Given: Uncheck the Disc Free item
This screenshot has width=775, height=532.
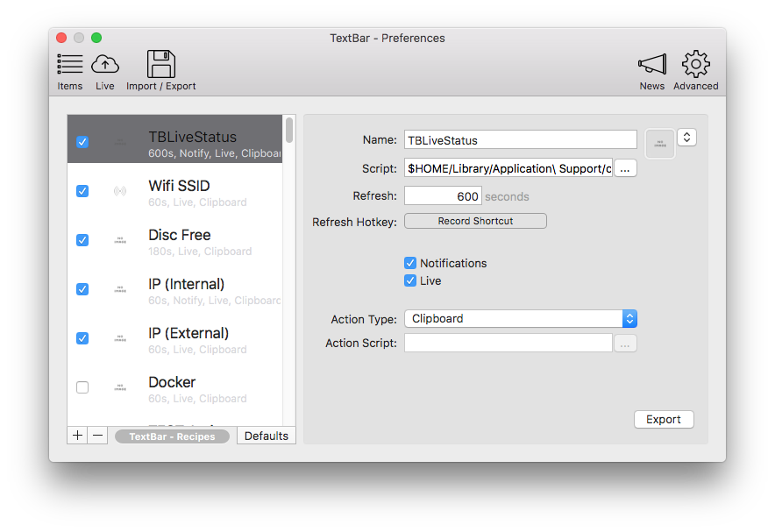Looking at the screenshot, I should click(x=82, y=240).
